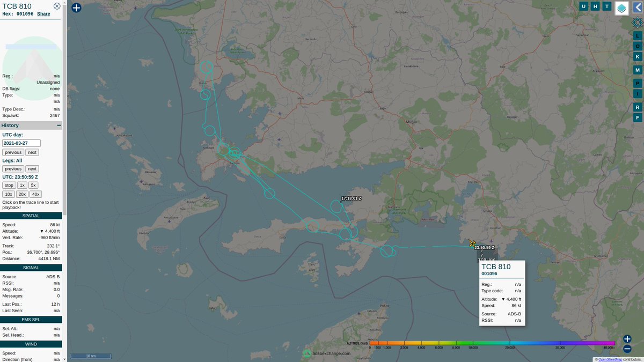Click the UTC day date field

(21, 143)
